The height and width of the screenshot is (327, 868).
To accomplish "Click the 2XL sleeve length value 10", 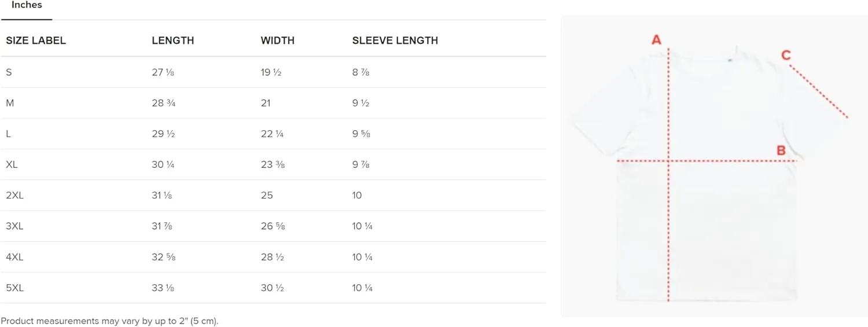I will coord(357,195).
